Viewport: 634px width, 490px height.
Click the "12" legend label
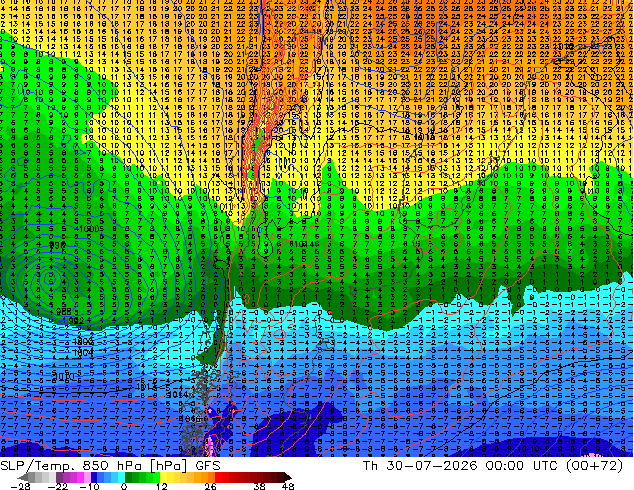(162, 486)
